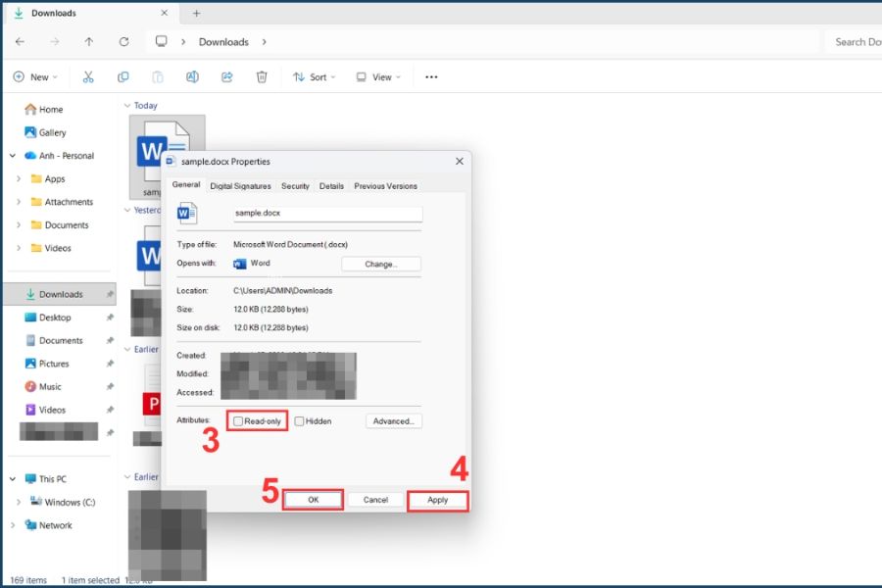
Task: Open the See more ellipsis menu
Action: 431,77
